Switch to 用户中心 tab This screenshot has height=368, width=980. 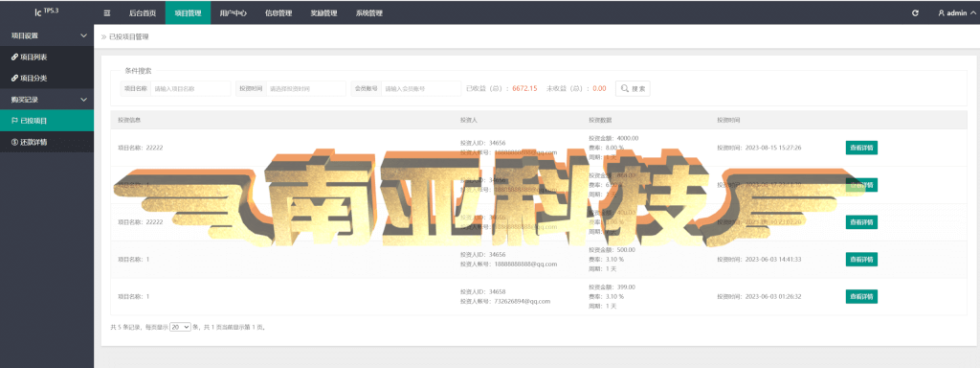click(234, 13)
